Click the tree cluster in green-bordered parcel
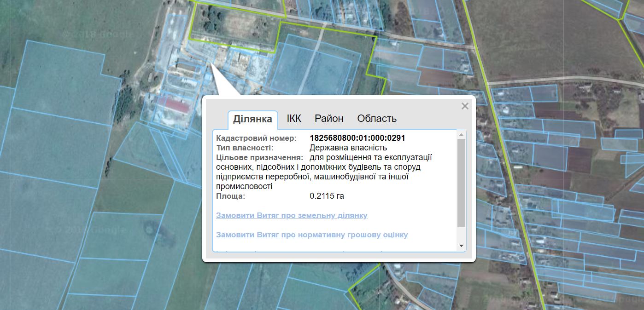Image resolution: width=644 pixels, height=310 pixels. click(213, 18)
